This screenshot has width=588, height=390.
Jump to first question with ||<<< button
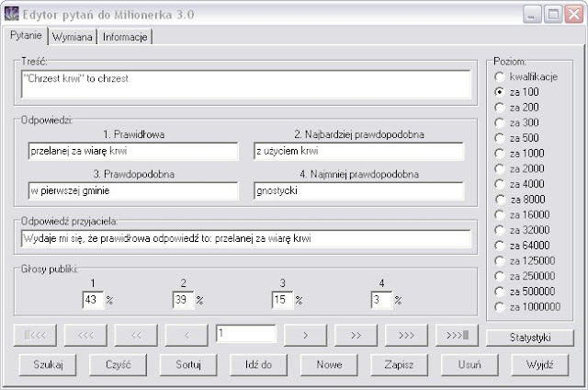tap(35, 335)
